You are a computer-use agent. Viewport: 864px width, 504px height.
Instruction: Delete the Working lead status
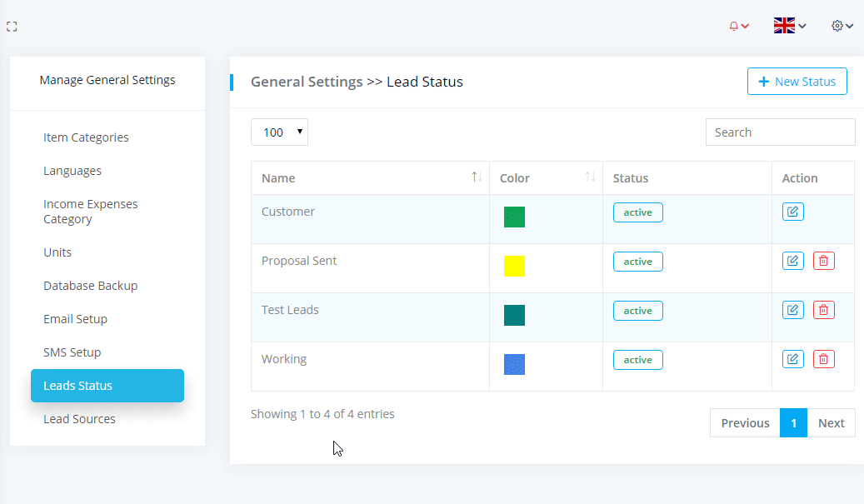pyautogui.click(x=823, y=359)
